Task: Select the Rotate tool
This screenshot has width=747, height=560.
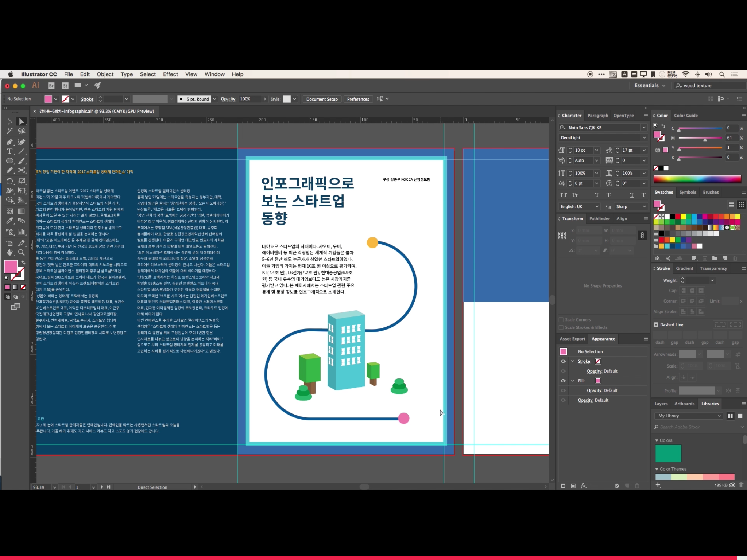Action: pos(10,181)
